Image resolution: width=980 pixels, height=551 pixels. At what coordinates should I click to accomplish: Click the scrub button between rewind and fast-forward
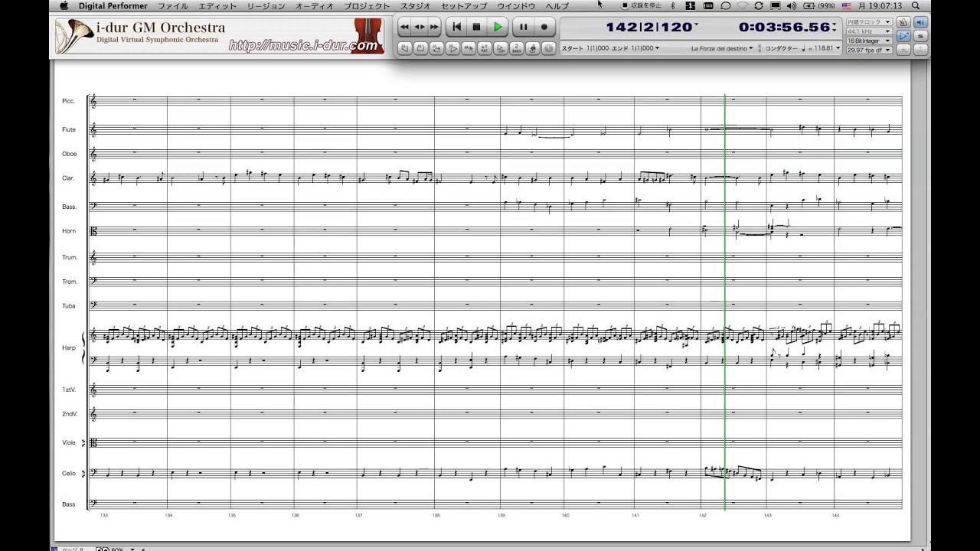[x=420, y=27]
